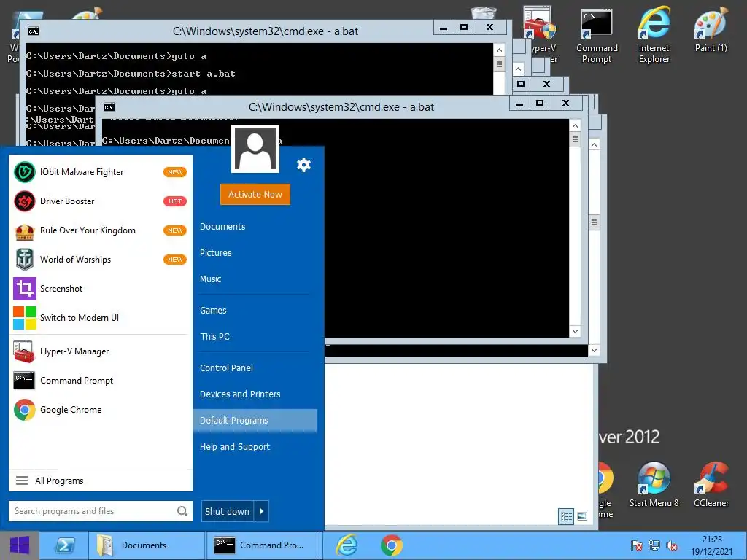This screenshot has width=747, height=560.
Task: Expand All Programs list
Action: click(101, 481)
